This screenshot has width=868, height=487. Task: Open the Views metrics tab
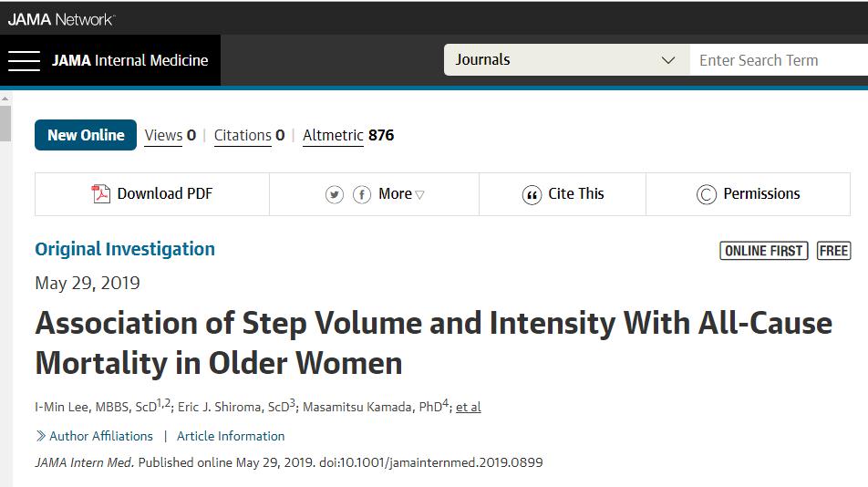click(170, 136)
